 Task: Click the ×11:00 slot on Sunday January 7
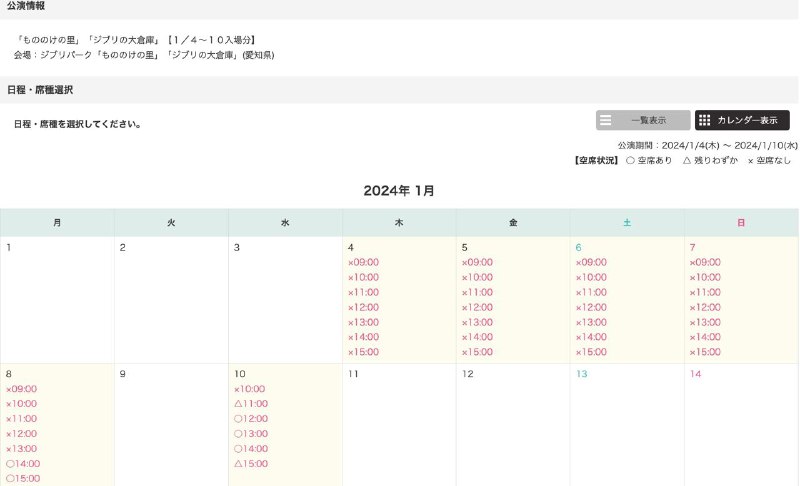click(705, 292)
